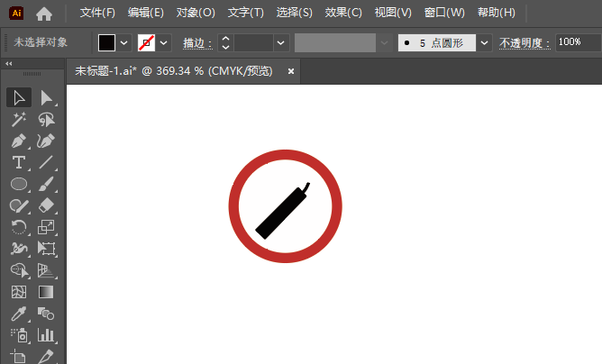Select the Rotate tool
Viewport: 602px width, 364px height.
pyautogui.click(x=19, y=227)
